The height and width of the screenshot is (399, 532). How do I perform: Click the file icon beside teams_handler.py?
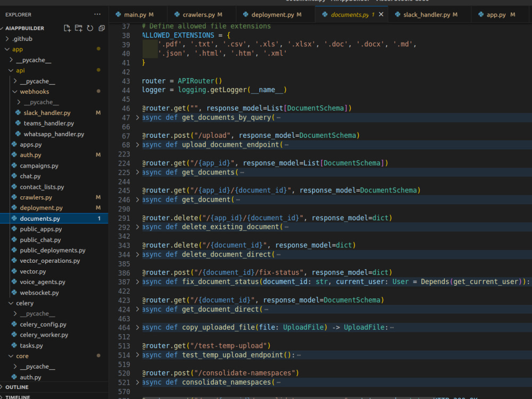click(18, 123)
